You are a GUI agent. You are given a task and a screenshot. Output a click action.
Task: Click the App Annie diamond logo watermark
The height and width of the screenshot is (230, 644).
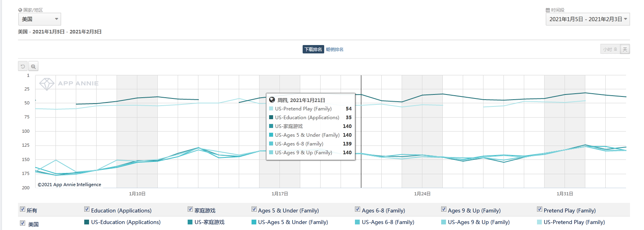[47, 84]
